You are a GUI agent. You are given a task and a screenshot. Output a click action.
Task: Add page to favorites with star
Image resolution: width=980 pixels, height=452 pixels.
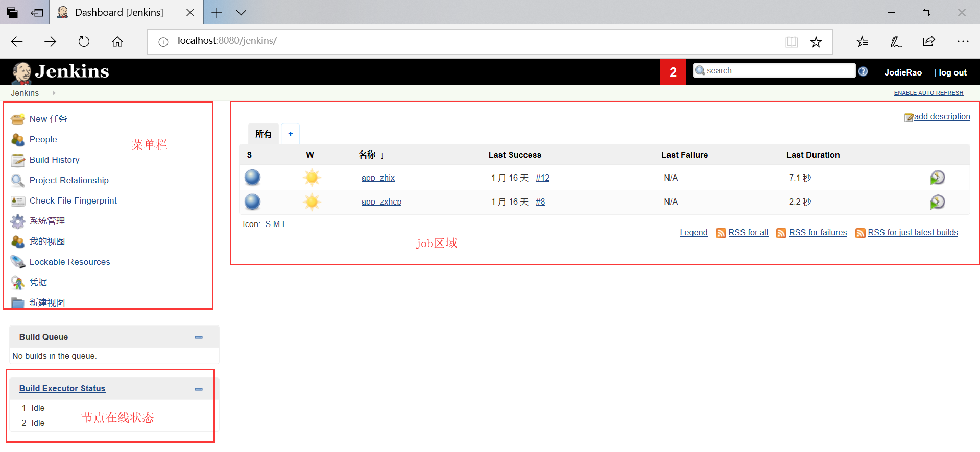pos(816,42)
